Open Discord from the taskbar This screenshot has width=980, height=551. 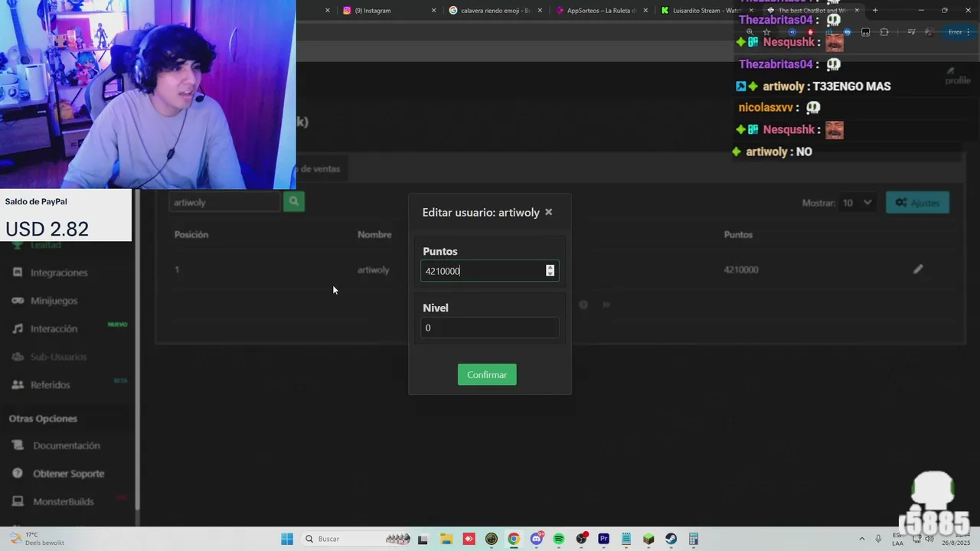tap(537, 539)
